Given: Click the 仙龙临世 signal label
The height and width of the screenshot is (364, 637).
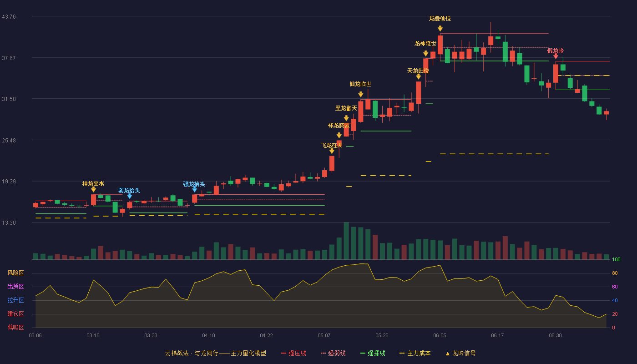Looking at the screenshot, I should pyautogui.click(x=360, y=84).
